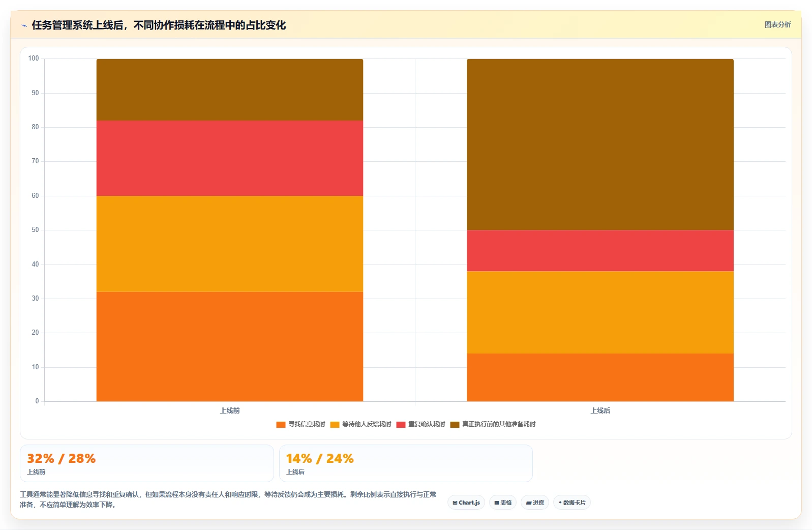Open the 14% / 24% 上线后 data card
Screen dimensions: 812x530
coord(406,463)
